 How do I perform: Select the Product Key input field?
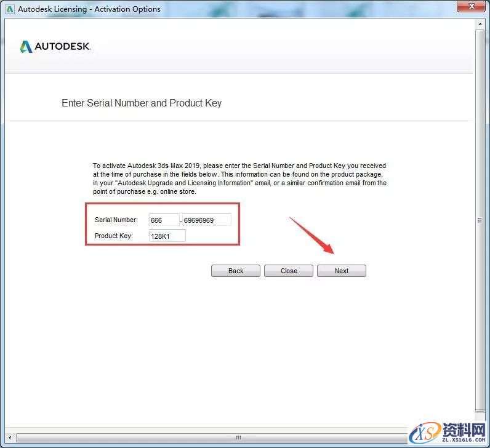pyautogui.click(x=167, y=236)
